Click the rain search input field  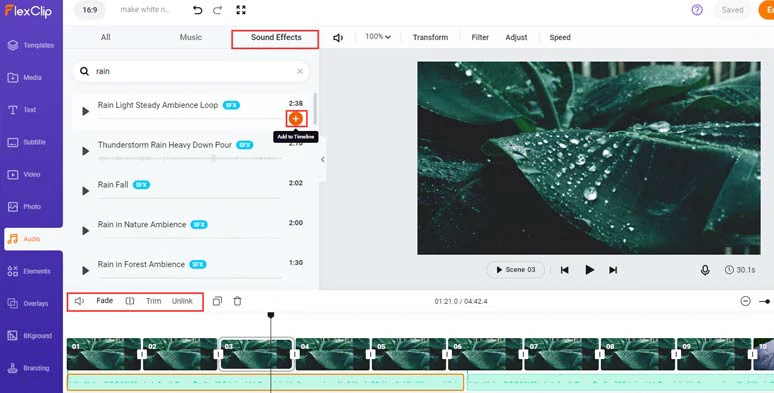click(x=191, y=71)
